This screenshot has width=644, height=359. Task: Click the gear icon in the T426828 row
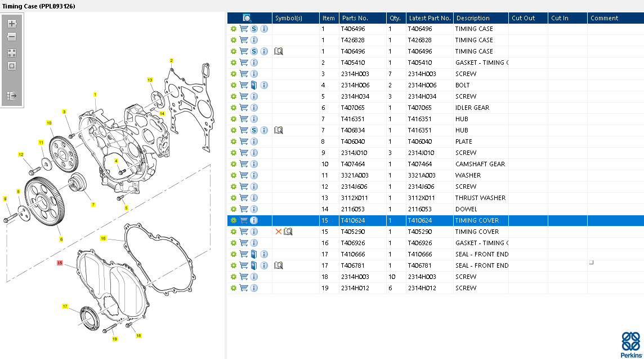pos(233,41)
